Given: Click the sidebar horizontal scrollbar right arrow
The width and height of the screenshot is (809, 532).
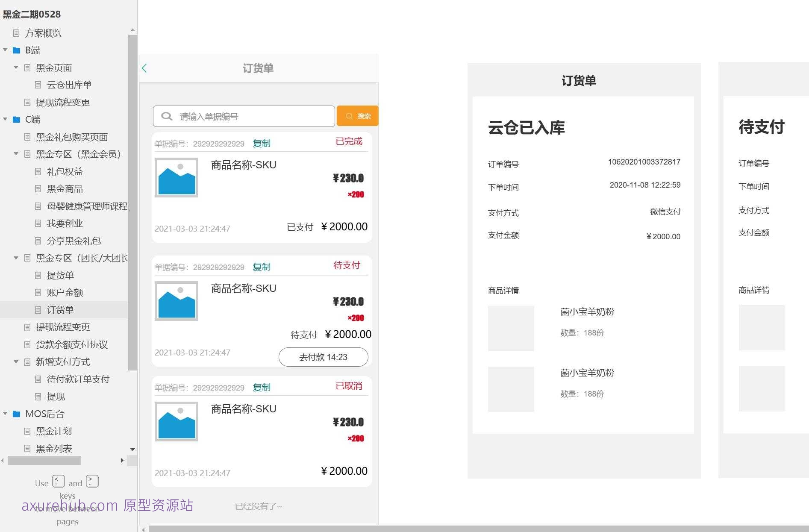Looking at the screenshot, I should pos(122,461).
